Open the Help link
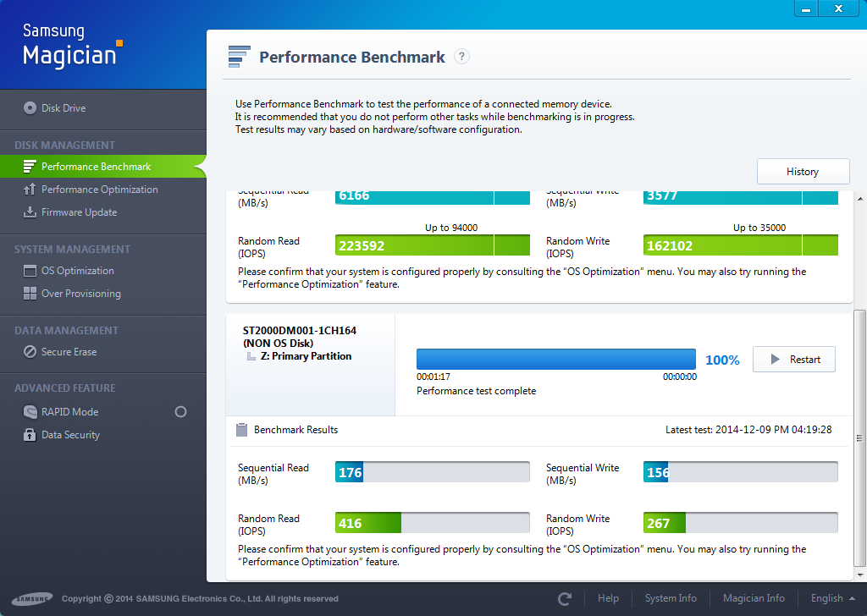Viewport: 867px width, 616px height. pyautogui.click(x=608, y=598)
